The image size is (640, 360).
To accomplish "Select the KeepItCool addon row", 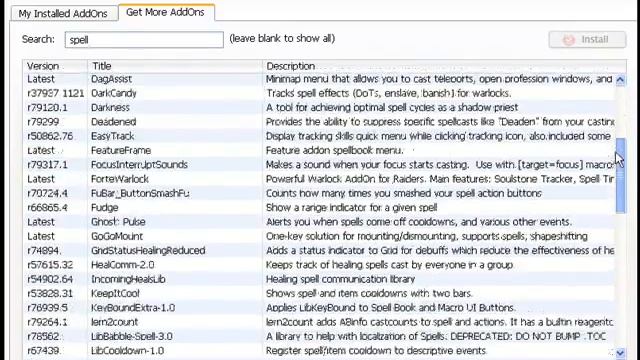I will click(319, 293).
